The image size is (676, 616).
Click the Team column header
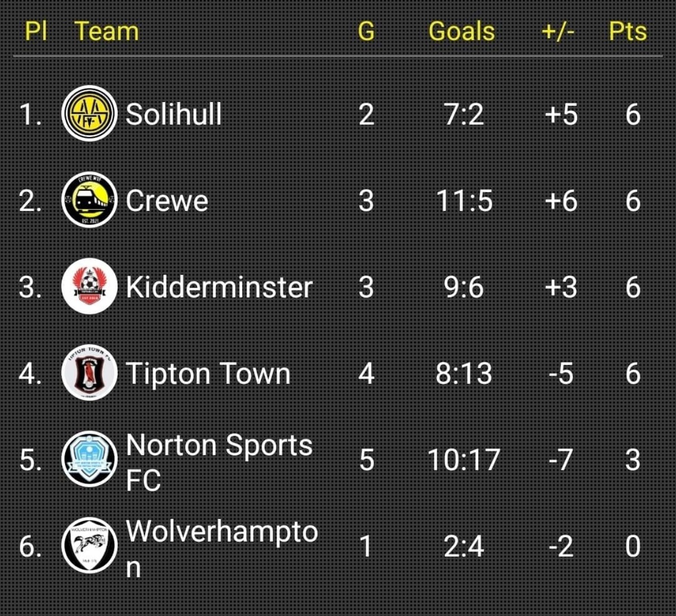click(x=106, y=31)
